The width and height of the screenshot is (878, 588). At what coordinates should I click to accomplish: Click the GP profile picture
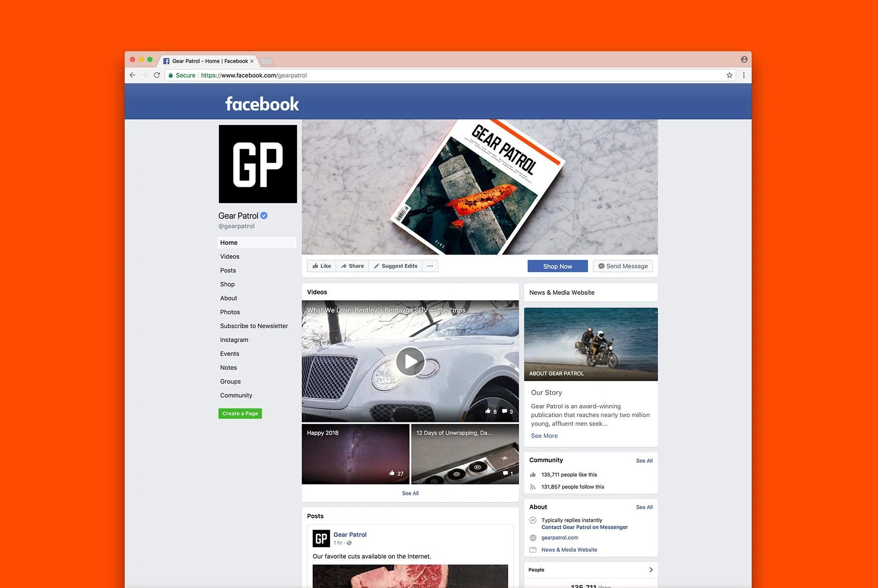coord(258,164)
